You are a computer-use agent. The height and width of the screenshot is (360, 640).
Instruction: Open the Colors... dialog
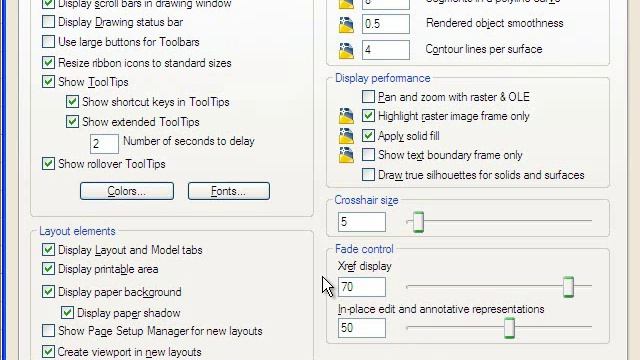127,191
